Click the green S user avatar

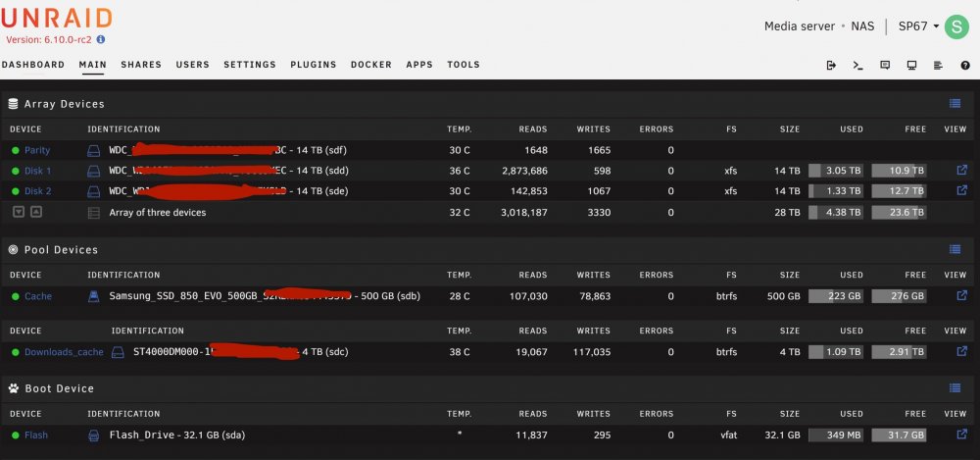point(956,26)
